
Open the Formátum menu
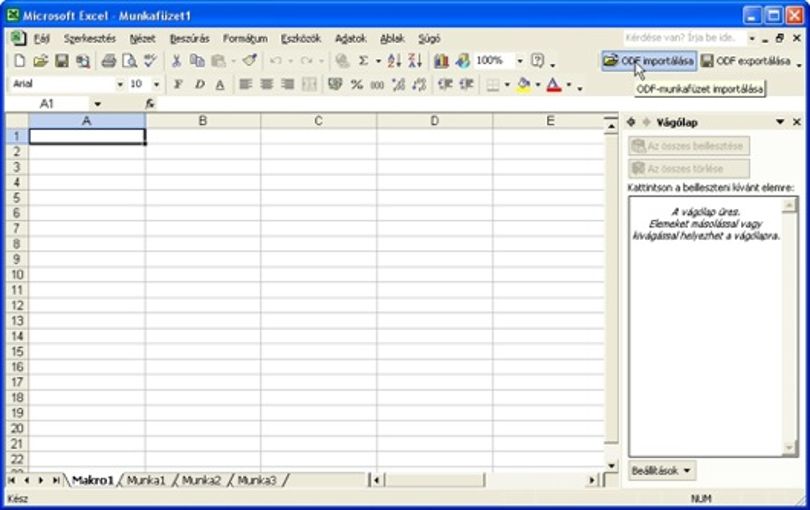click(245, 39)
